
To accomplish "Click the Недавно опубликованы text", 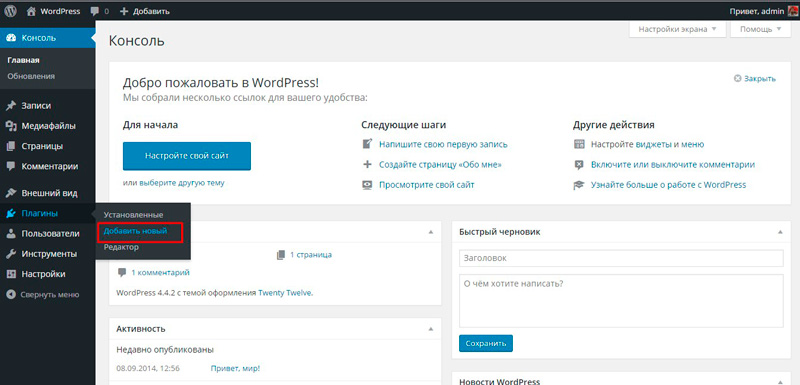I will tap(165, 350).
